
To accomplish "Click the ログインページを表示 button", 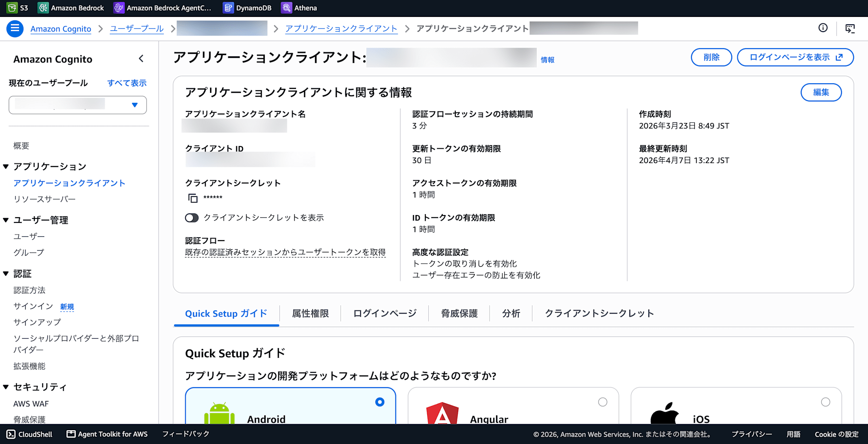I will (x=795, y=57).
